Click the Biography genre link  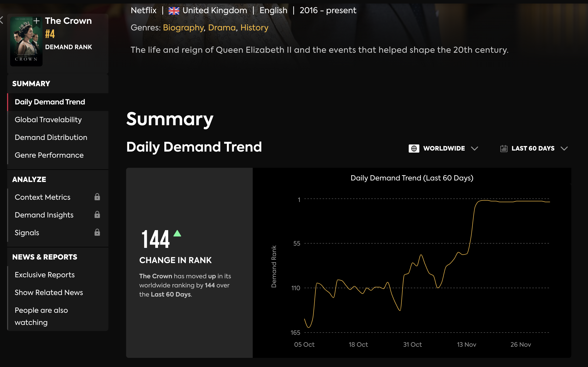pyautogui.click(x=183, y=27)
